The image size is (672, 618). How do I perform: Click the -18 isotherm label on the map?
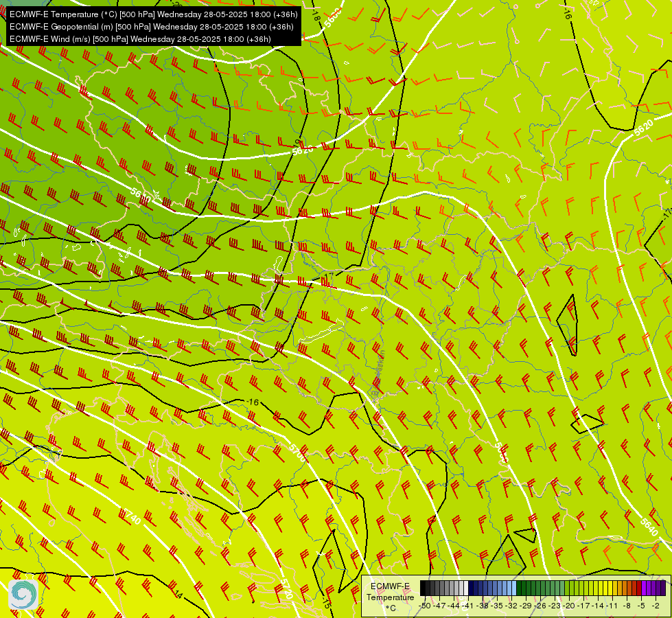316,16
